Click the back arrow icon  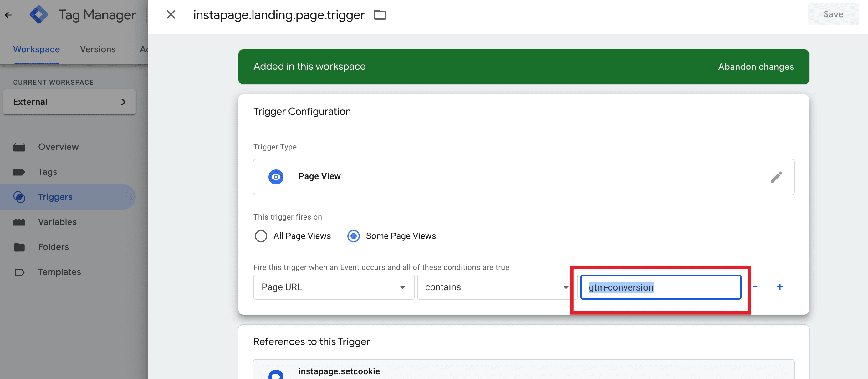pos(8,15)
